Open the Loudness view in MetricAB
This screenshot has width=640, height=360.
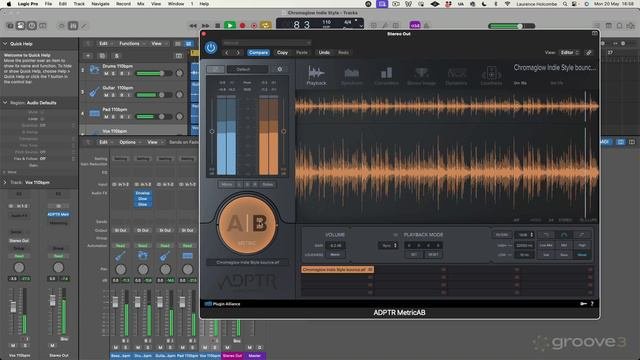[491, 76]
